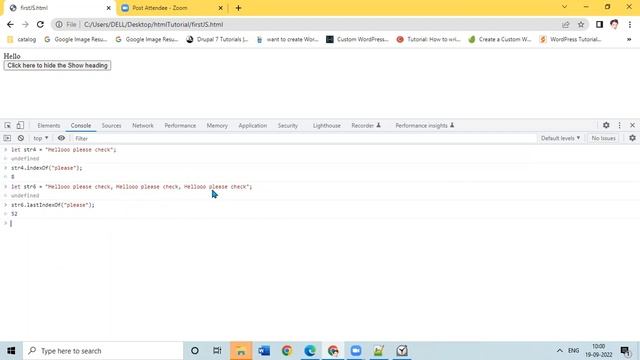
Task: Open DevTools customize three-dot menu
Action: tap(620, 125)
